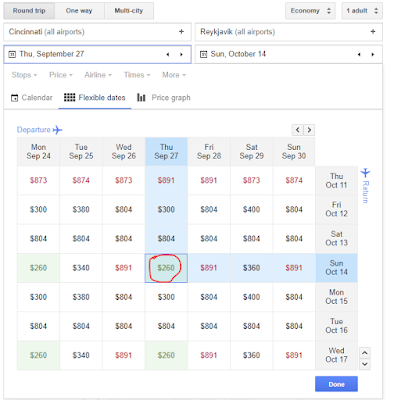Viewport: 394px width, 400px height.
Task: Select the Fri Oct 12 return row header
Action: click(x=336, y=209)
